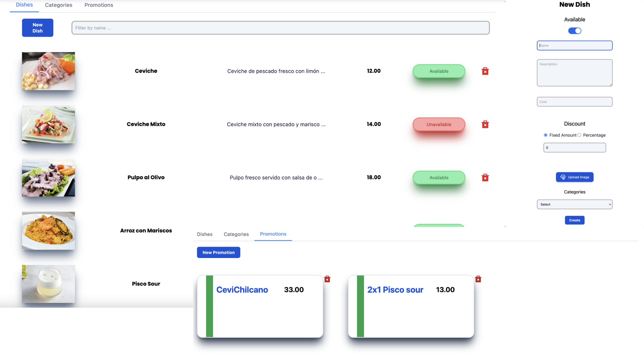This screenshot has width=644, height=361.
Task: Click the Pulpo al Olivo dish thumbnail
Action: [x=49, y=177]
